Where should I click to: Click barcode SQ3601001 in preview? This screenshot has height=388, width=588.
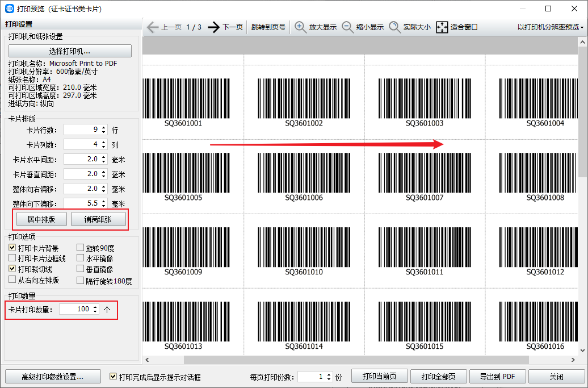(186, 102)
